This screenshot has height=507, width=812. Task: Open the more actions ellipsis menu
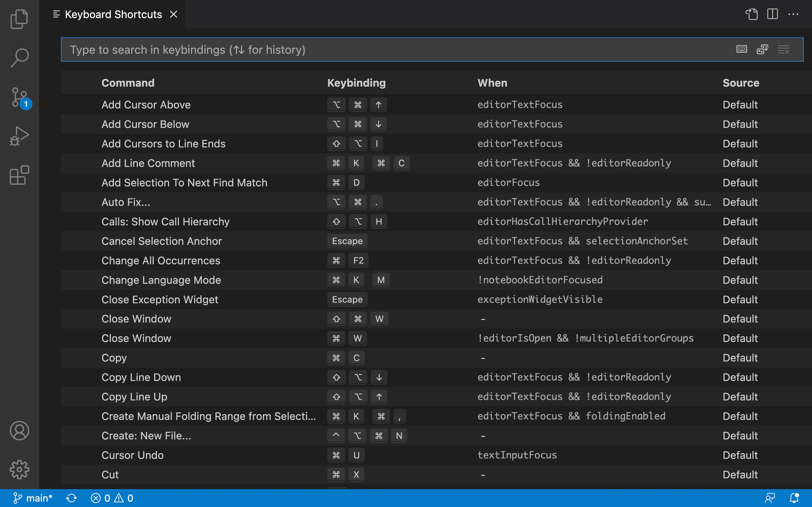point(793,14)
